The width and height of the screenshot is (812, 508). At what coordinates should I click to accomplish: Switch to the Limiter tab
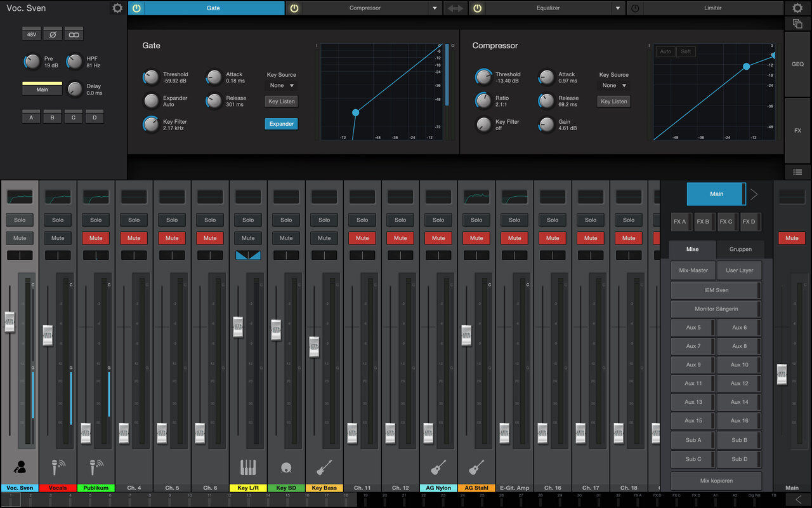pos(712,8)
